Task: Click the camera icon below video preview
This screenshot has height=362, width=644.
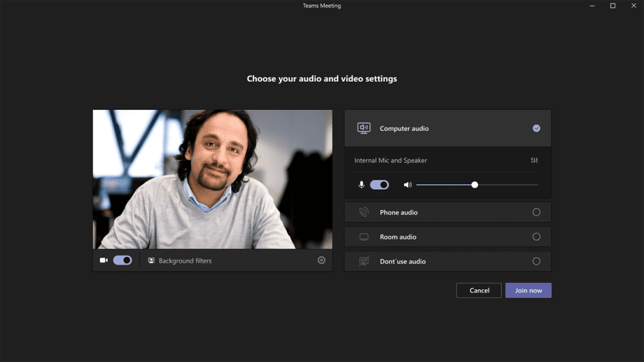Action: (104, 260)
